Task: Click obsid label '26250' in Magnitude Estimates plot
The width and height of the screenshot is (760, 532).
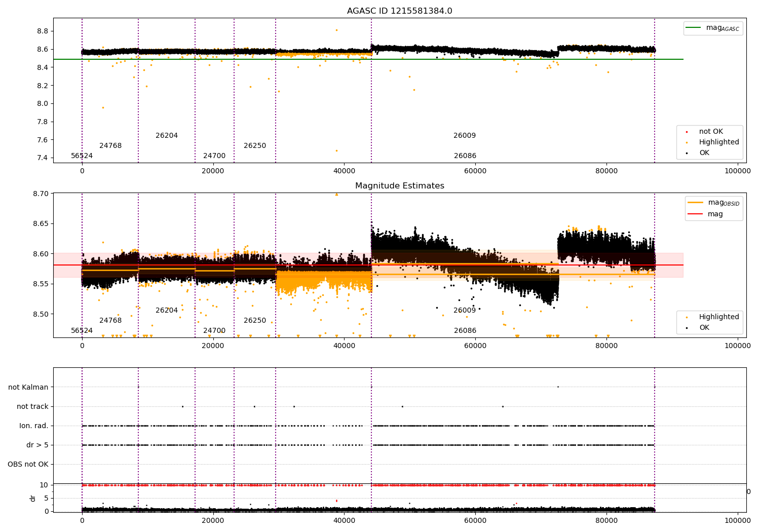Action: click(x=255, y=321)
